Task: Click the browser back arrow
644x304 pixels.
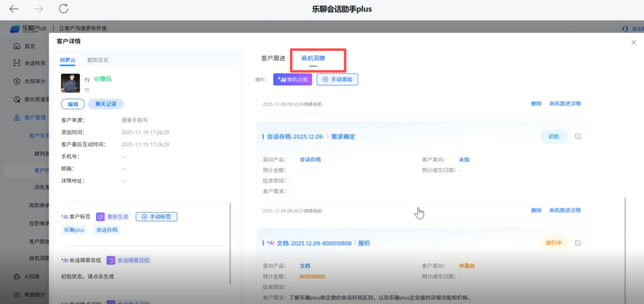Action: tap(14, 9)
